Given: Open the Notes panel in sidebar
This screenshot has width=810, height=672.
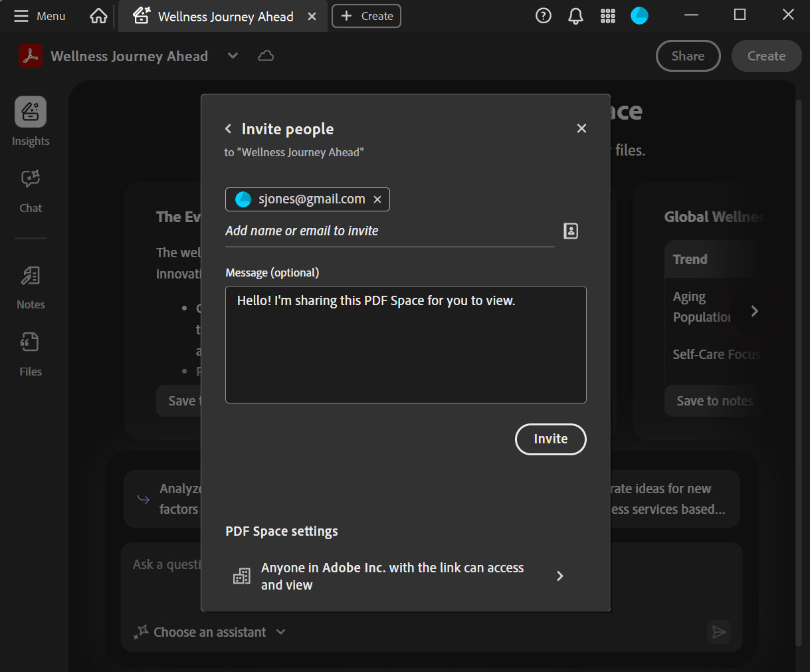Looking at the screenshot, I should [31, 288].
